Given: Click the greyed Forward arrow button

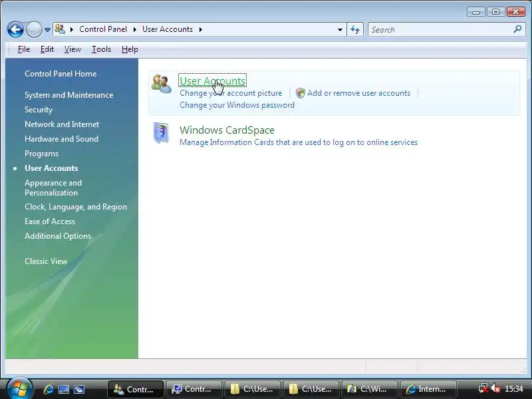Looking at the screenshot, I should point(34,29).
